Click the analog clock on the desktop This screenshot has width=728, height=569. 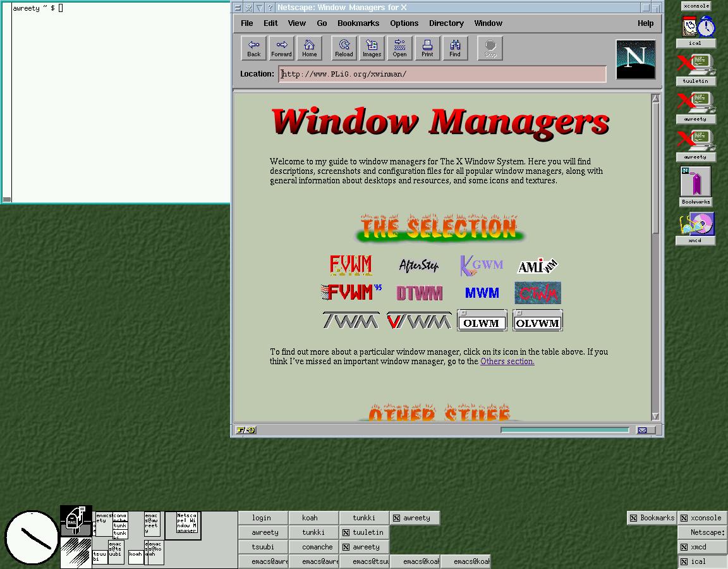tap(31, 538)
